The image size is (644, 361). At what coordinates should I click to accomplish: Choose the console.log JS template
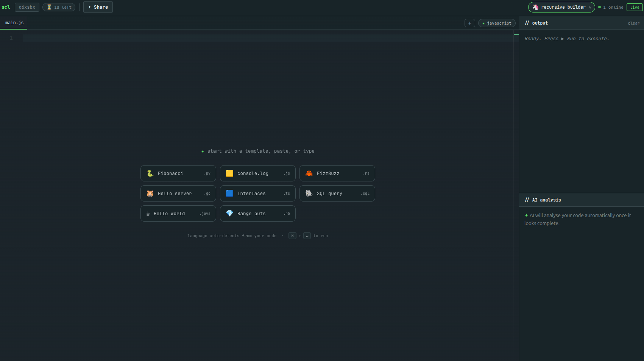[258, 173]
